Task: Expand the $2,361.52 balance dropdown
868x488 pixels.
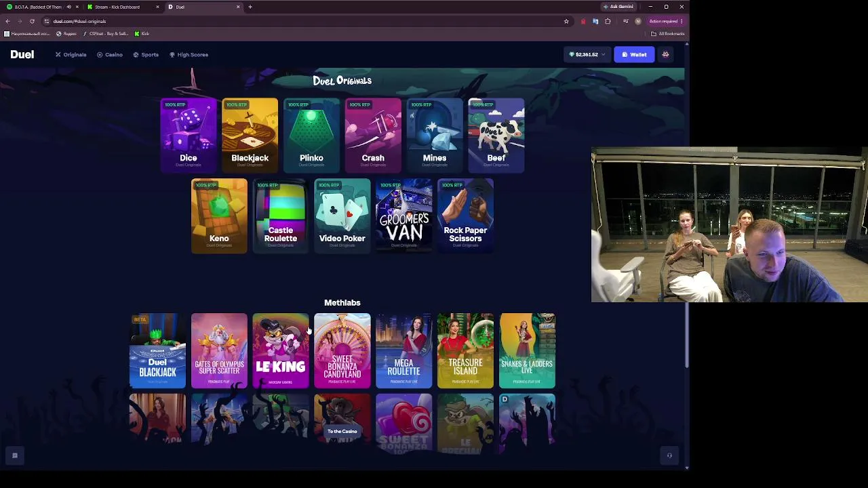Action: click(587, 54)
